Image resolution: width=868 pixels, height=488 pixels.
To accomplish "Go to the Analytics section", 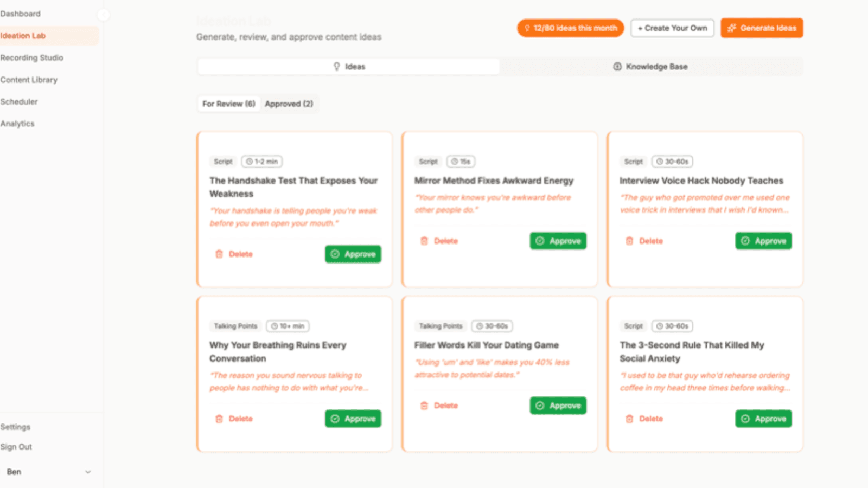I will [17, 123].
